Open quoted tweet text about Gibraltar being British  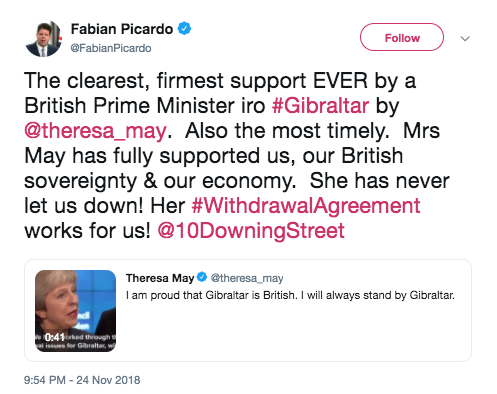pyautogui.click(x=290, y=295)
